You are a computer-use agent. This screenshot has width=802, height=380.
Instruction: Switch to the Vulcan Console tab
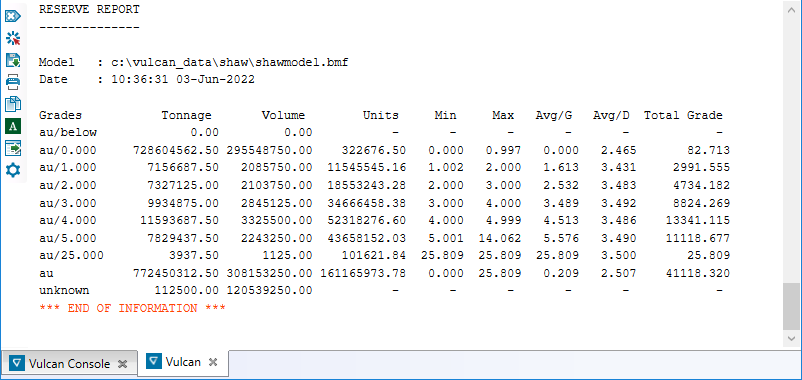(69, 364)
